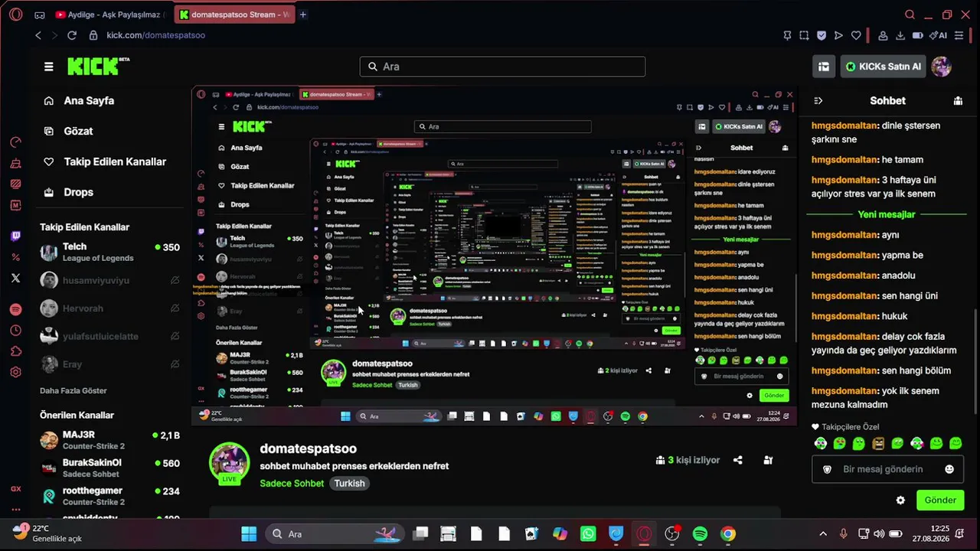Reload the kick.com page in the browser
The height and width of the screenshot is (551, 980).
72,35
